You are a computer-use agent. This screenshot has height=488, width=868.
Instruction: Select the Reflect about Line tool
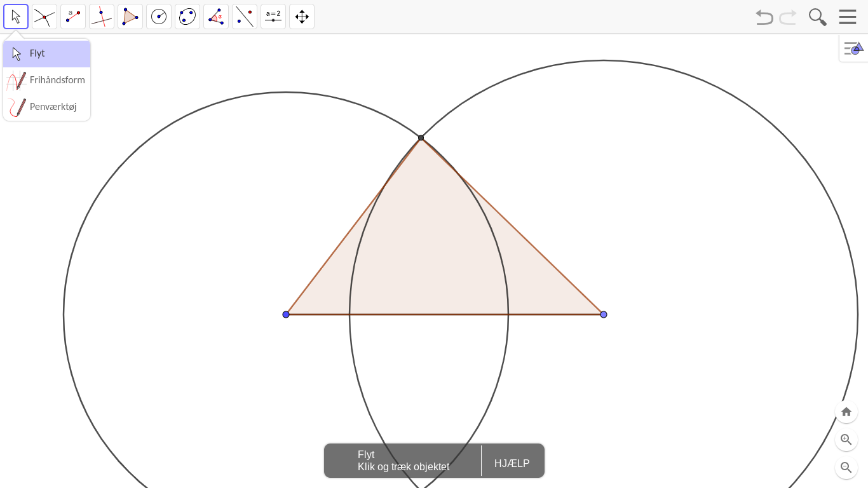(245, 17)
